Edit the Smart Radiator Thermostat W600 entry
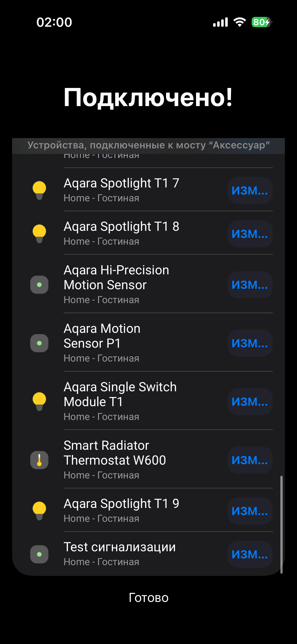Image resolution: width=297 pixels, height=644 pixels. coord(250,460)
